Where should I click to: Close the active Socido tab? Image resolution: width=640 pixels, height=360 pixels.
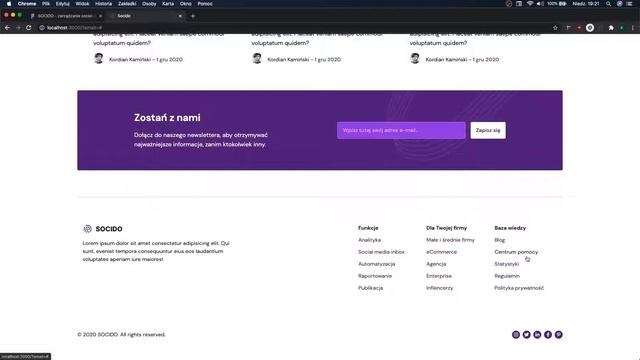[x=180, y=16]
